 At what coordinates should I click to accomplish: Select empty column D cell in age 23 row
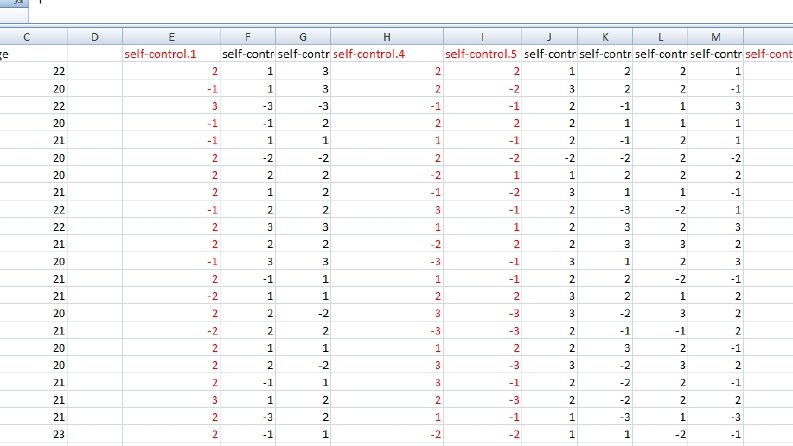(x=95, y=434)
